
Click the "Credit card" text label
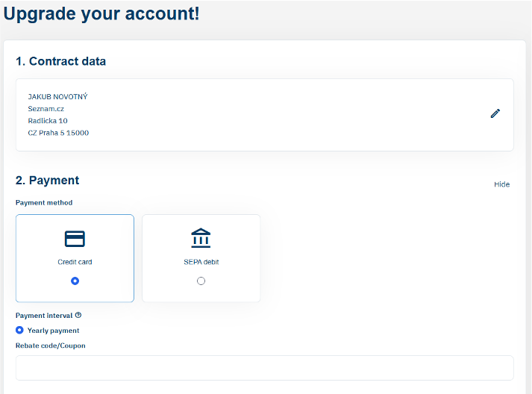click(x=75, y=263)
